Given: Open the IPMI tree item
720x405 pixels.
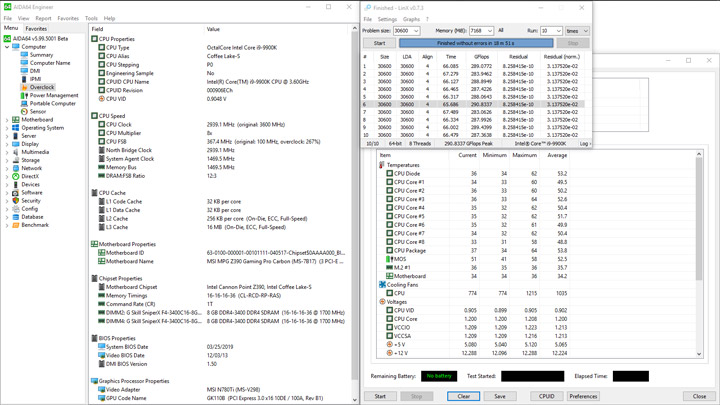Looking at the screenshot, I should [35, 79].
